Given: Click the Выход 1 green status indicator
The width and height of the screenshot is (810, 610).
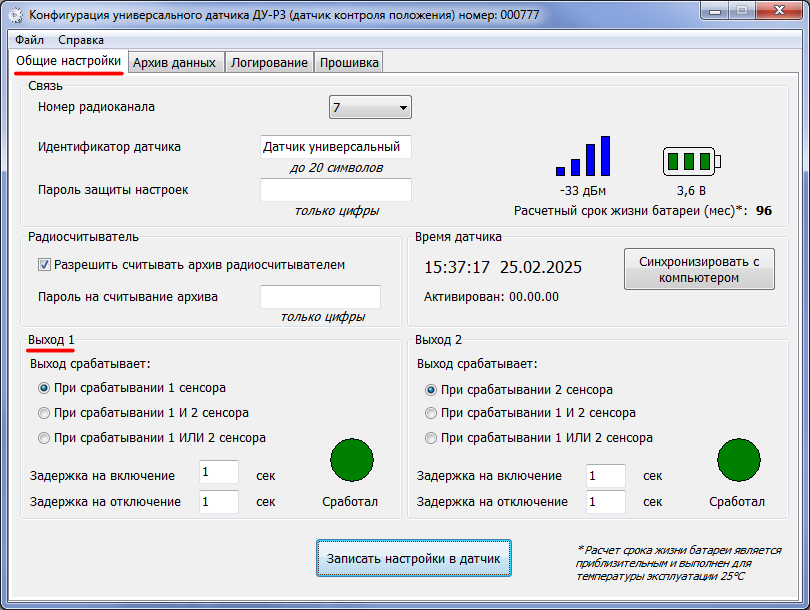Looking at the screenshot, I should (352, 460).
